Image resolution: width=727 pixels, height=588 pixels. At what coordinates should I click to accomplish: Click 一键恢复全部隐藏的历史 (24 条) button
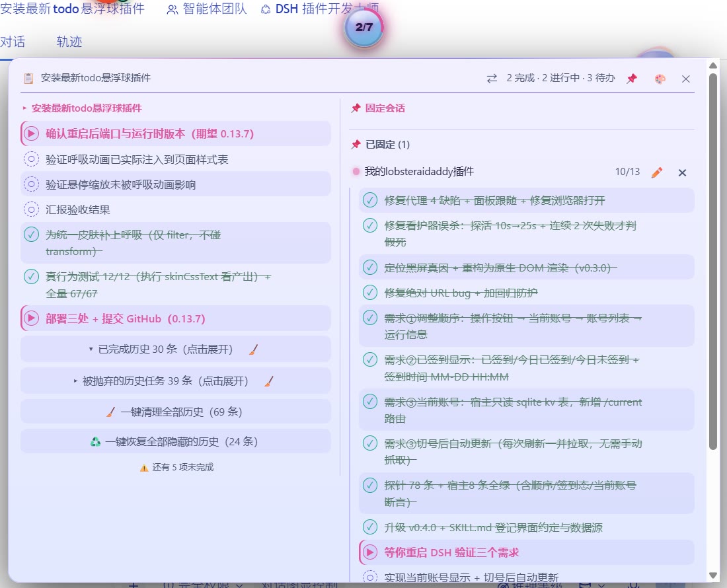175,441
